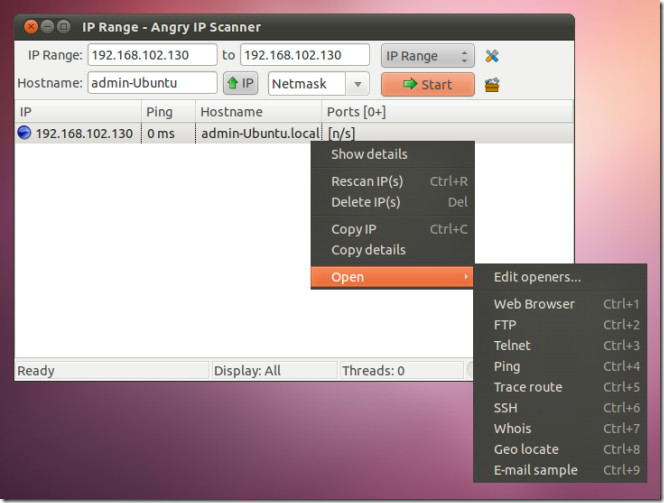The image size is (664, 503).
Task: Open preferences via the wrench-screwdriver icon
Action: click(x=492, y=56)
